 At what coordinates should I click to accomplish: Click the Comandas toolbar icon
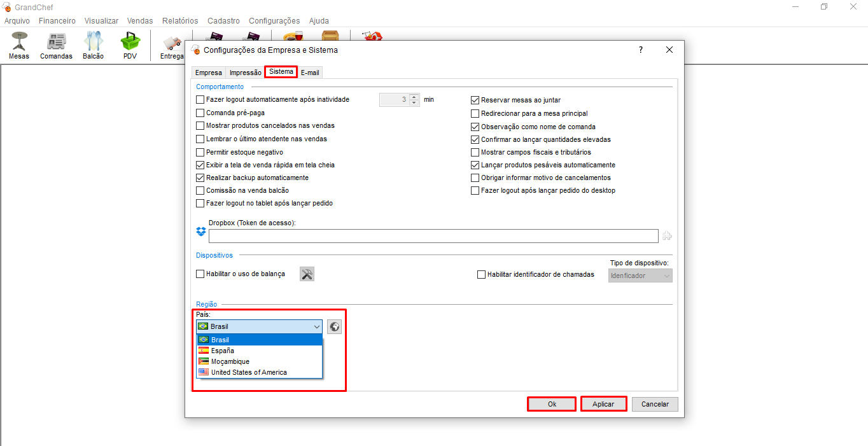(56, 45)
